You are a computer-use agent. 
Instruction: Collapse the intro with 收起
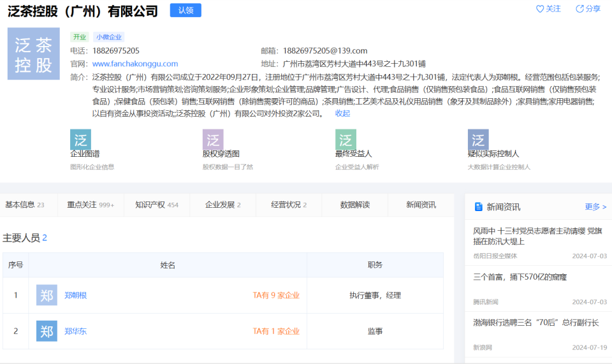click(x=342, y=113)
